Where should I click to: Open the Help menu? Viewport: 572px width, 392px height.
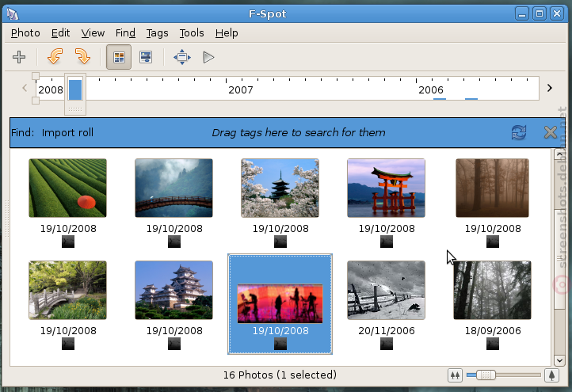click(x=227, y=33)
